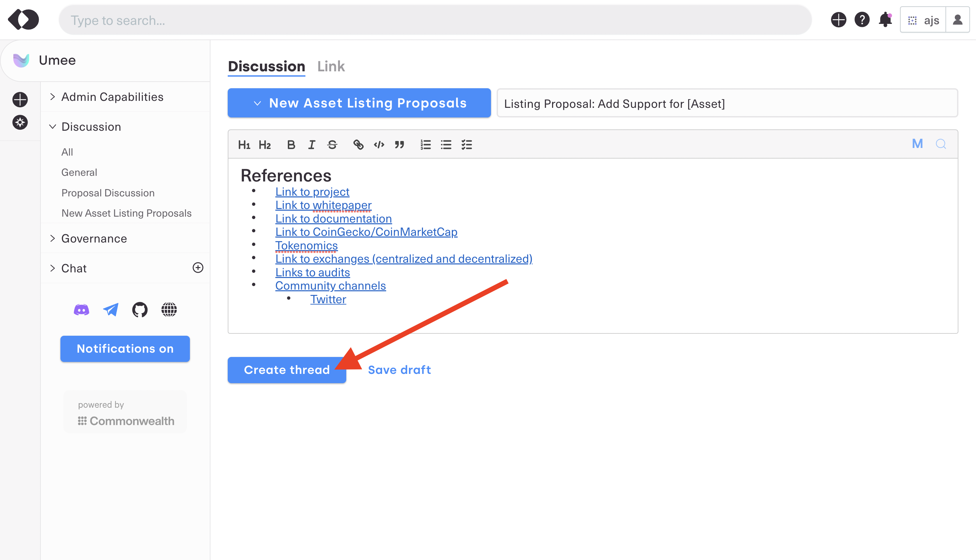Open the Discord community icon
The height and width of the screenshot is (560, 976).
click(81, 310)
